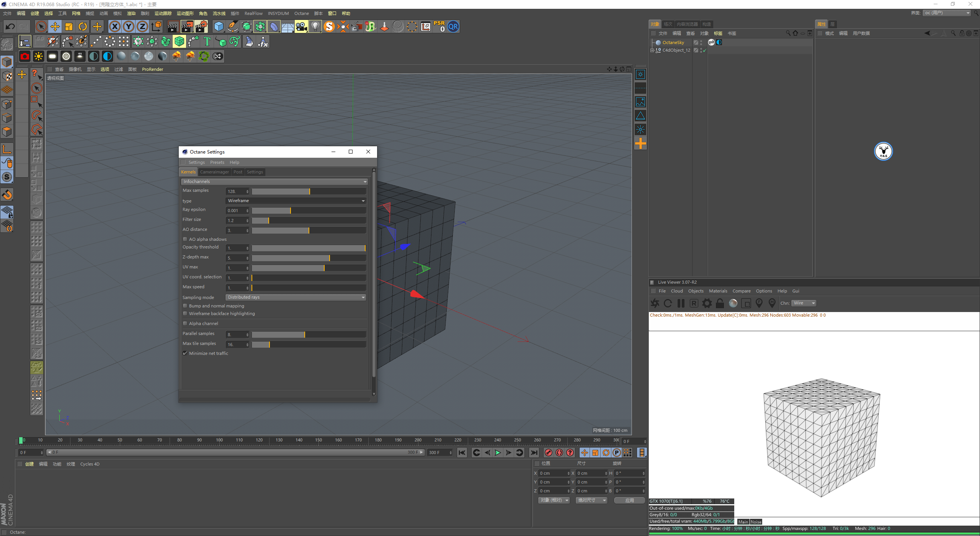Switch to the Post tab

[238, 172]
